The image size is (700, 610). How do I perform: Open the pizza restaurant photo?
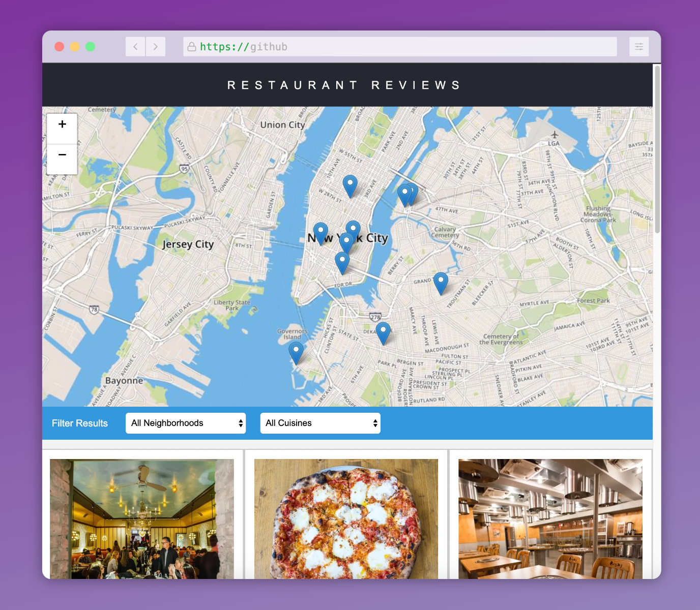[346, 518]
